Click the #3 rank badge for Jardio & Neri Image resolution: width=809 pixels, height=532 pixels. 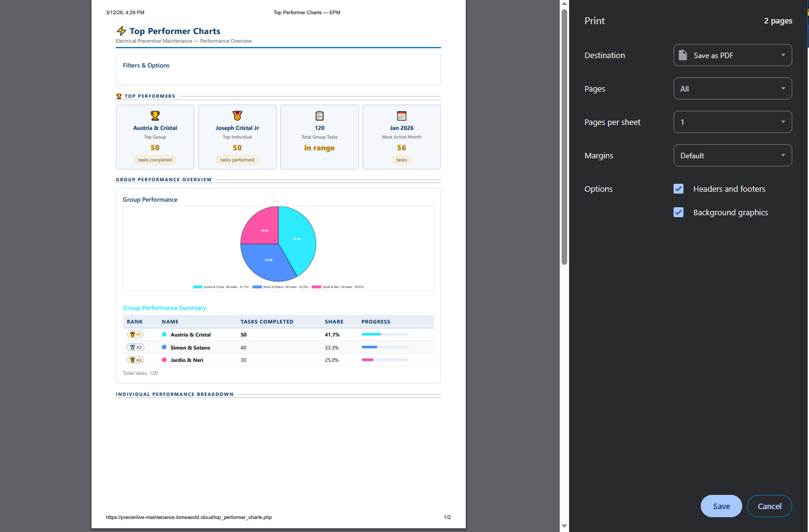(135, 360)
